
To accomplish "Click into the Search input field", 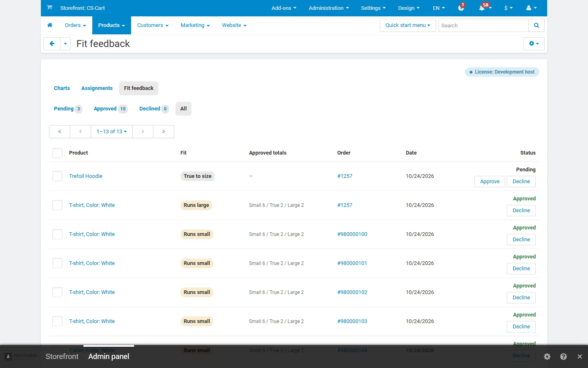I will 483,25.
